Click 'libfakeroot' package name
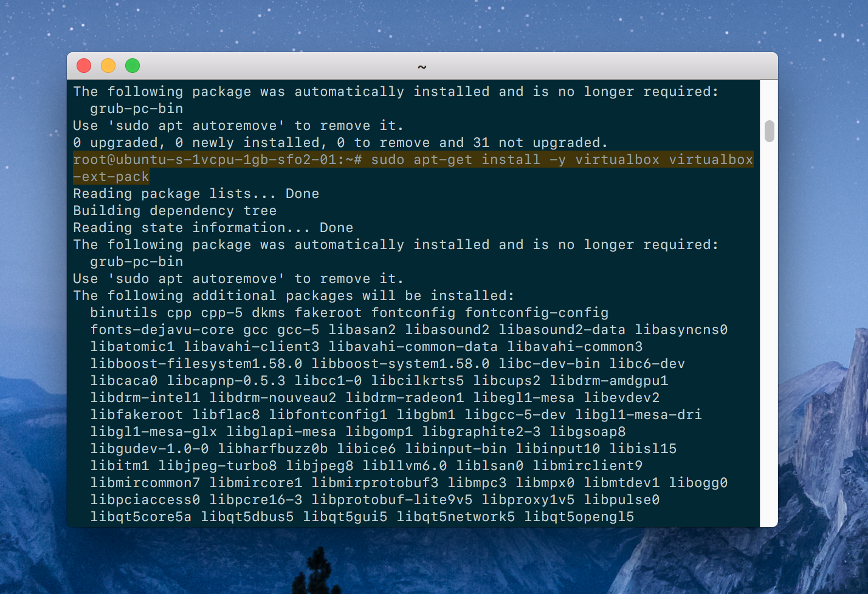The image size is (868, 594). click(137, 415)
